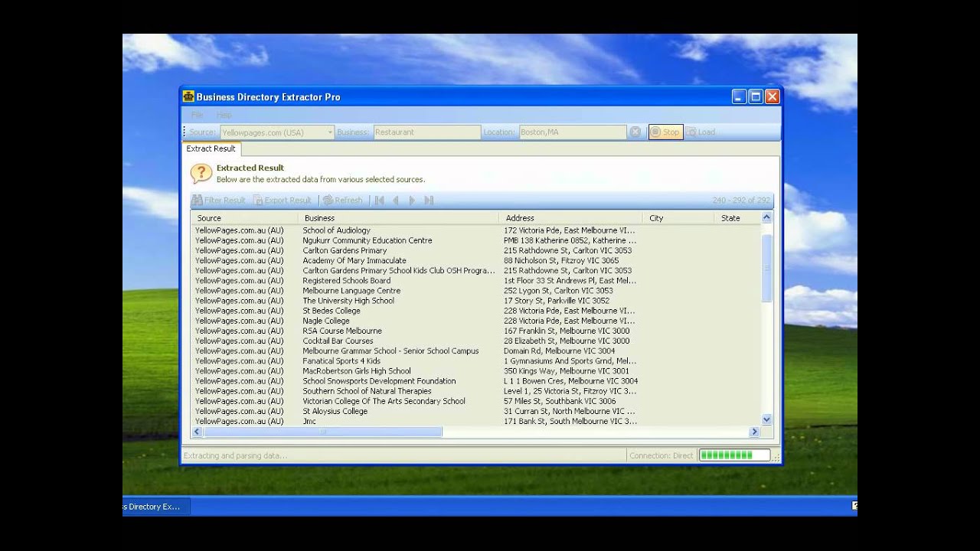The width and height of the screenshot is (980, 551).
Task: Go to the next results page
Action: tap(412, 201)
